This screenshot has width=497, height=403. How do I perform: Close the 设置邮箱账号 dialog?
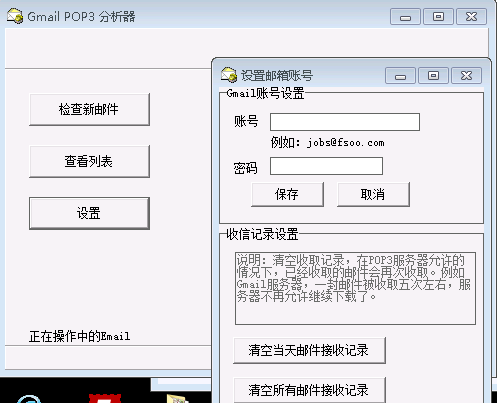pyautogui.click(x=466, y=76)
